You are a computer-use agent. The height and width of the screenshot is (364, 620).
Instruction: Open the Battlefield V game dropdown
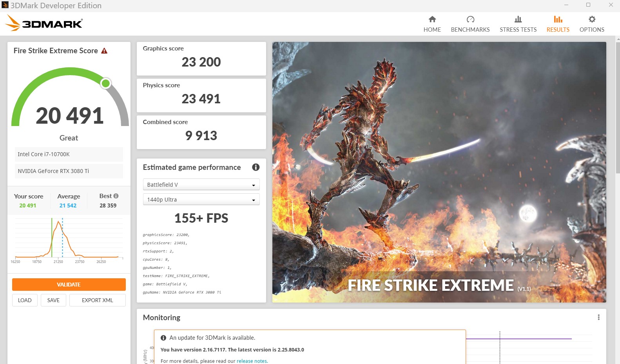tap(201, 185)
